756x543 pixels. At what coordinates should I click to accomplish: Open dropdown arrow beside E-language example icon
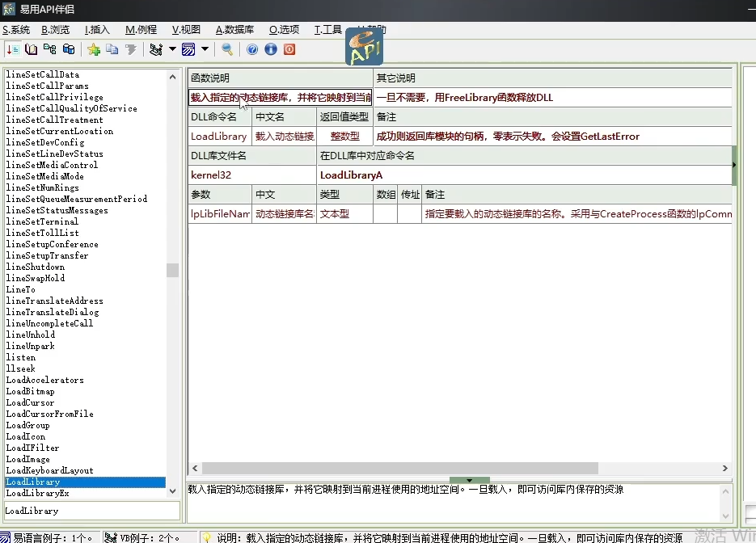click(x=205, y=49)
